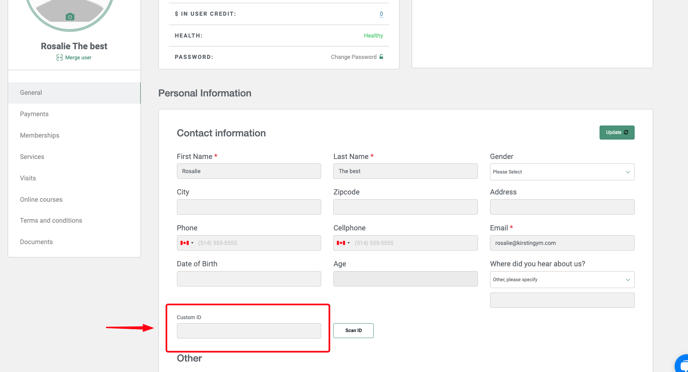Focus the Custom ID input field

click(249, 331)
